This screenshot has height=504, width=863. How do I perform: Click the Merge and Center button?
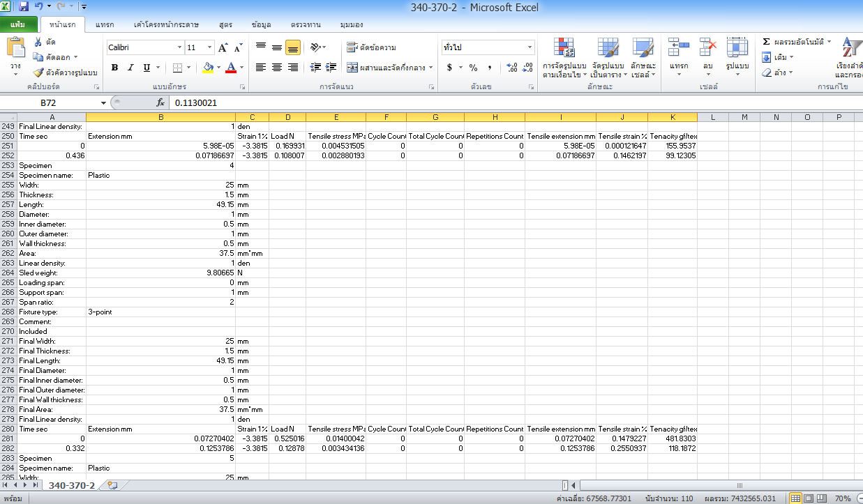point(389,68)
